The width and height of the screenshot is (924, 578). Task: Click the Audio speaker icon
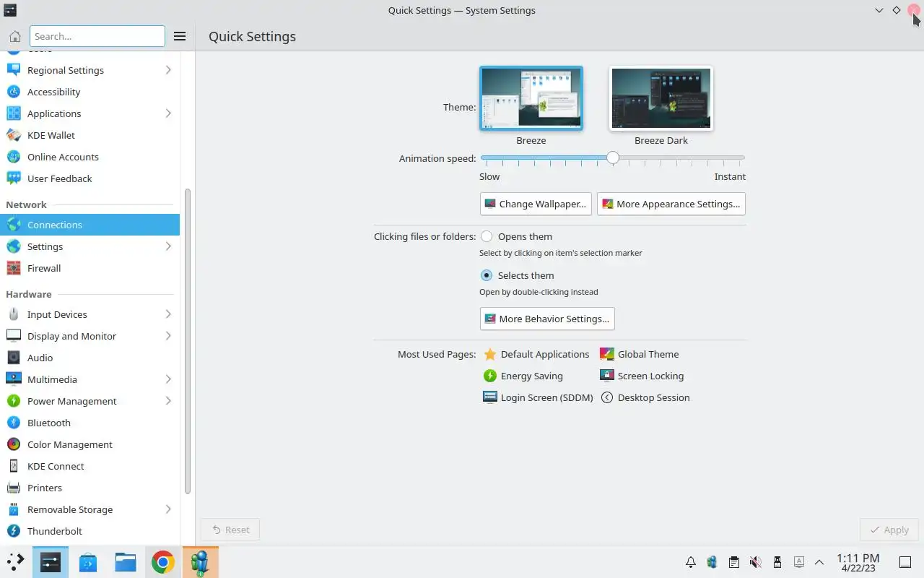pyautogui.click(x=13, y=358)
